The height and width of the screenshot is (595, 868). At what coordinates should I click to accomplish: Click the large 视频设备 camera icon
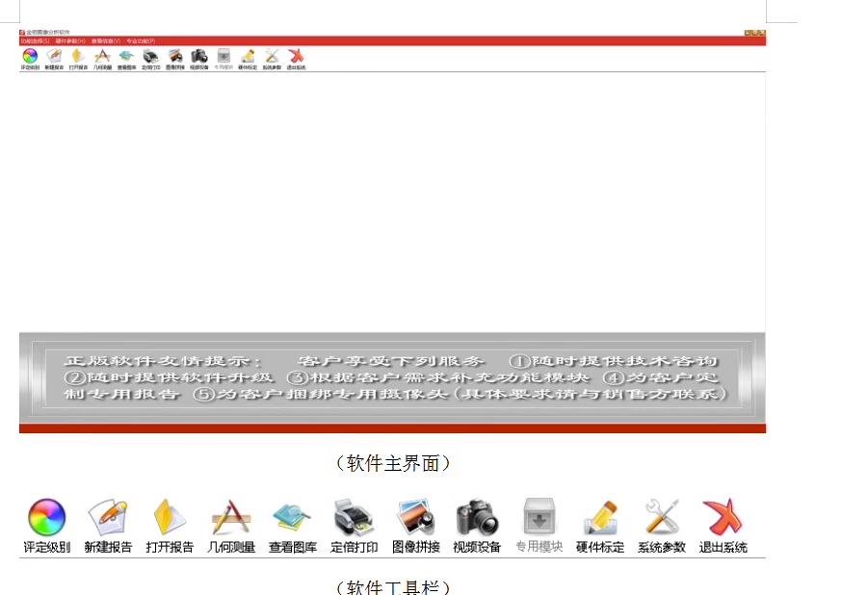pyautogui.click(x=477, y=518)
